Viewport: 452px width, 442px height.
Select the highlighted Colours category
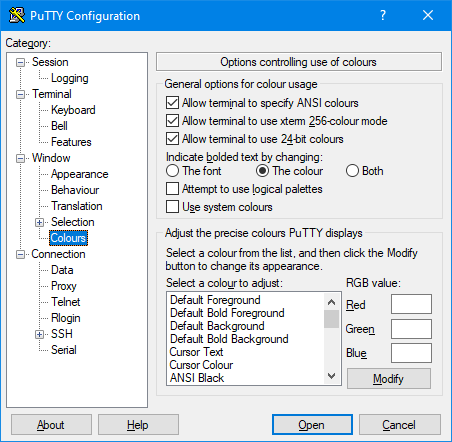point(68,238)
